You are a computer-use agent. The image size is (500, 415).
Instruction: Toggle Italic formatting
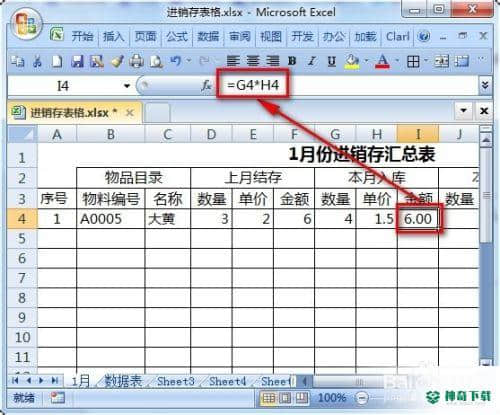click(x=312, y=61)
